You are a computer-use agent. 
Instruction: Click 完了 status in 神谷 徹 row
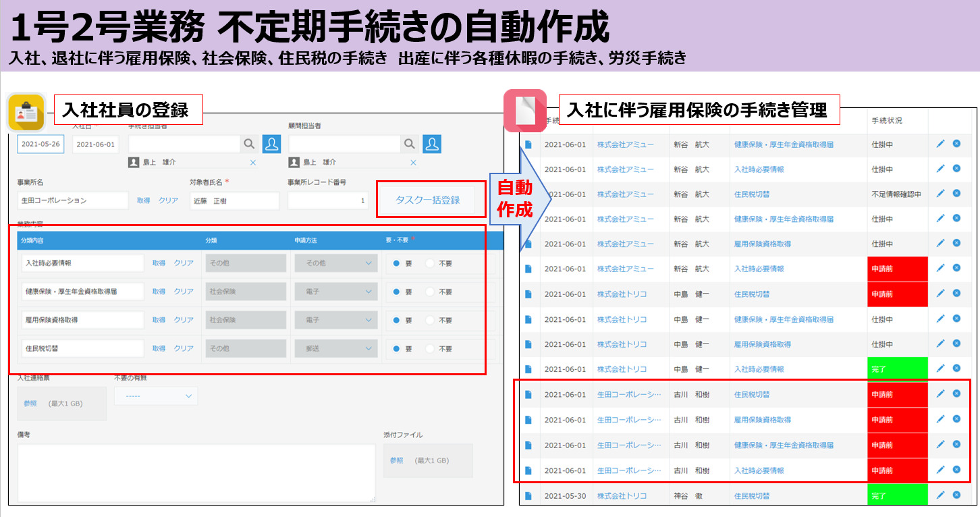click(898, 495)
